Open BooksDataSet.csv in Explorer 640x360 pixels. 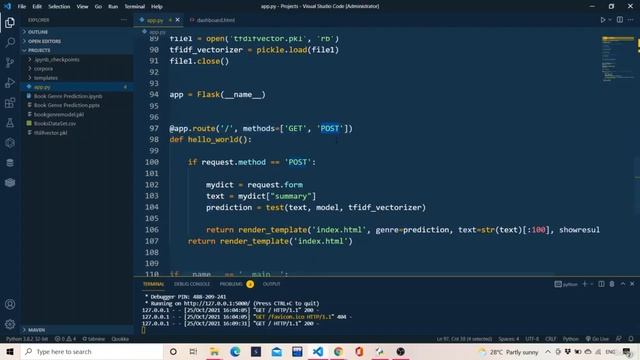pyautogui.click(x=77, y=123)
